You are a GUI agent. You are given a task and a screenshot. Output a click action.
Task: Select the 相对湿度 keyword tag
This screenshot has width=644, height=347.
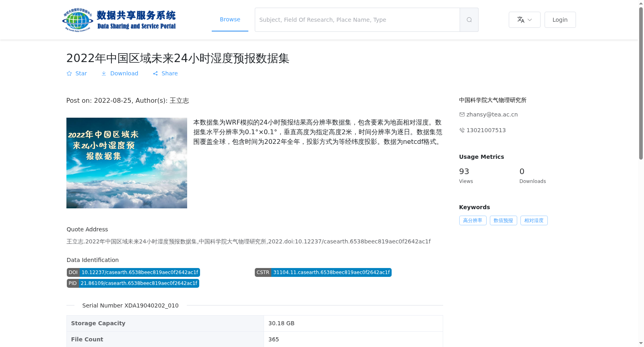(x=534, y=220)
